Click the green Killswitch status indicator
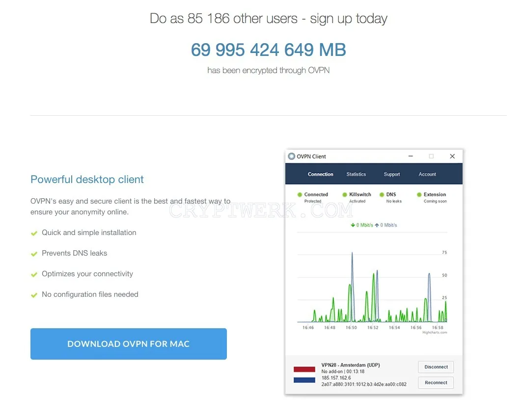The width and height of the screenshot is (523, 420). pyautogui.click(x=345, y=194)
